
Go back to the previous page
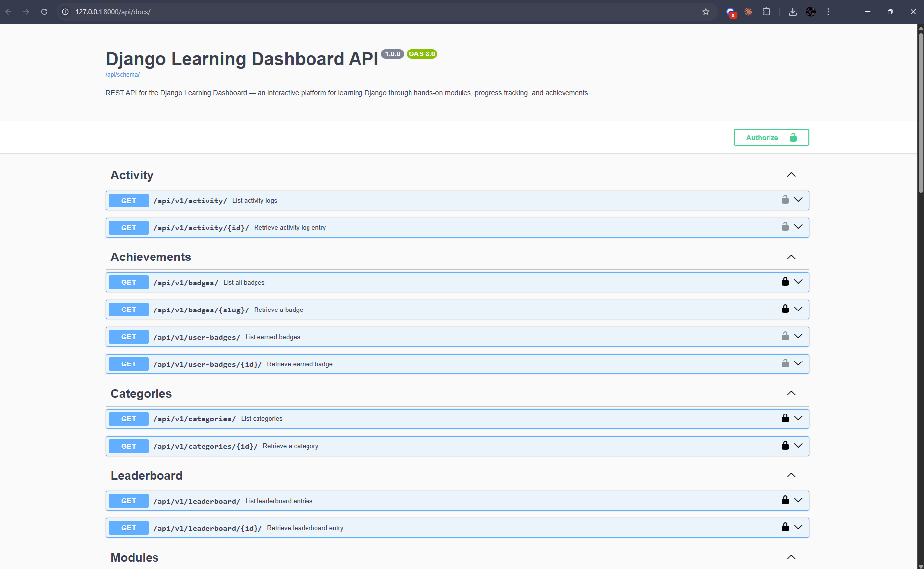[8, 12]
